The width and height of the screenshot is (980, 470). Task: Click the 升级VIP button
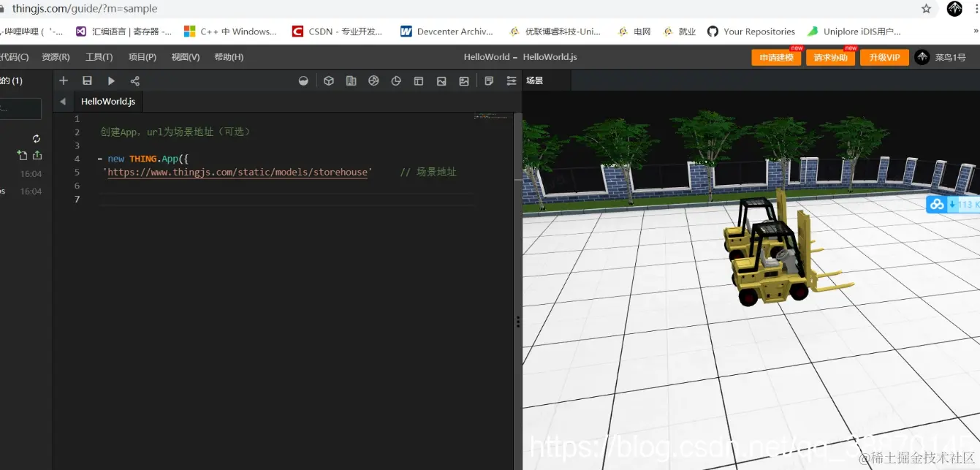click(884, 58)
